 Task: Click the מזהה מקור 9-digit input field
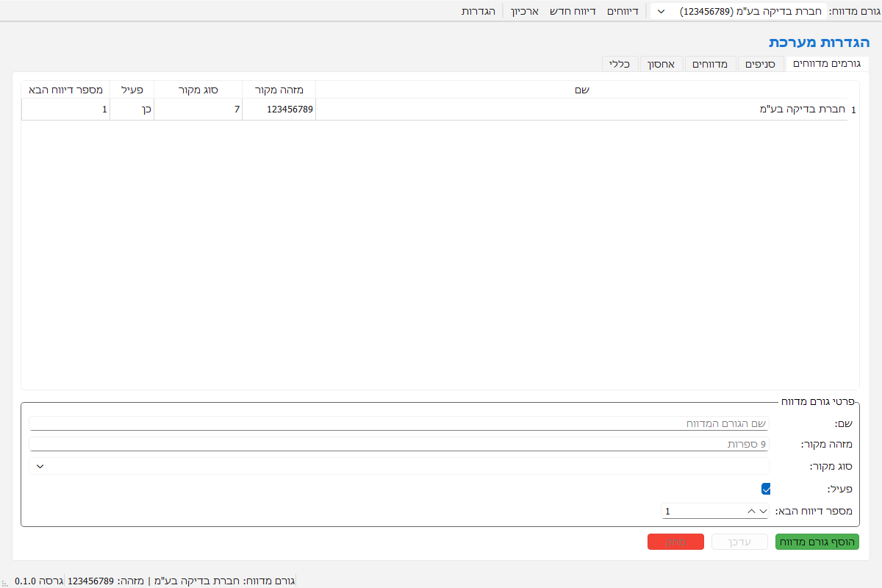tap(399, 445)
